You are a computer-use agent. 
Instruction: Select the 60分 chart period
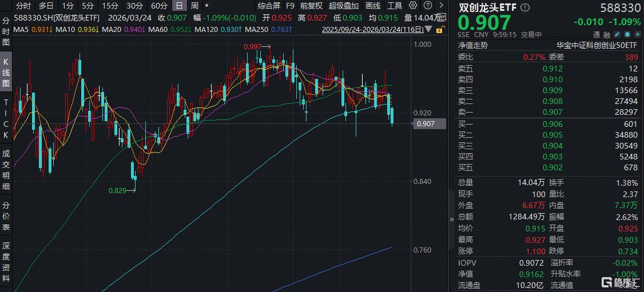pyautogui.click(x=159, y=6)
